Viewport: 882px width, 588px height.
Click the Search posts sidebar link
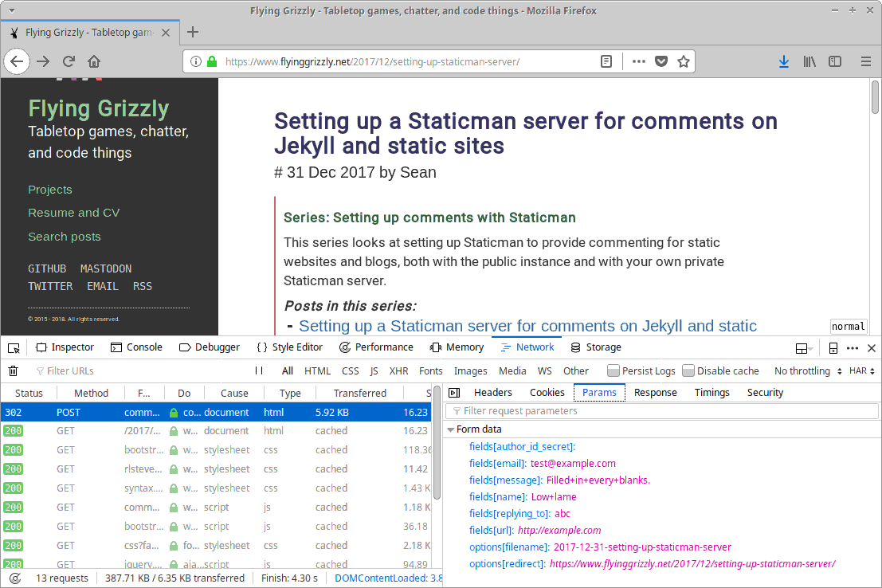point(65,237)
